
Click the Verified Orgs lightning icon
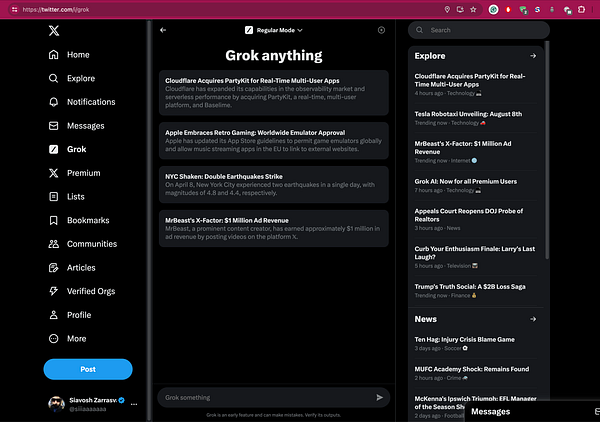[x=54, y=291]
